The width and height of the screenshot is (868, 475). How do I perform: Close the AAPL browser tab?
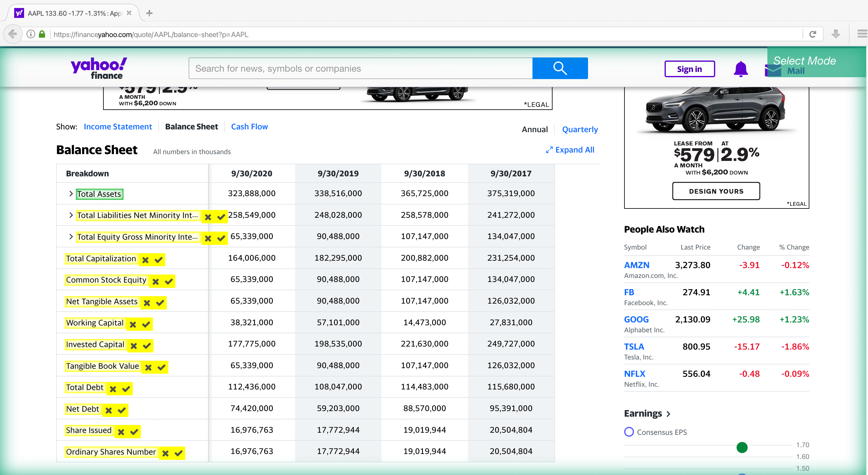point(129,13)
